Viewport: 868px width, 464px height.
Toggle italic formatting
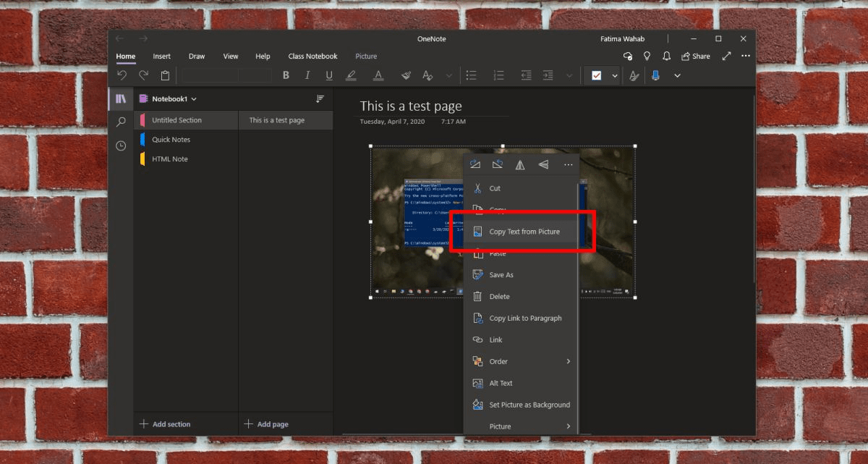tap(307, 75)
